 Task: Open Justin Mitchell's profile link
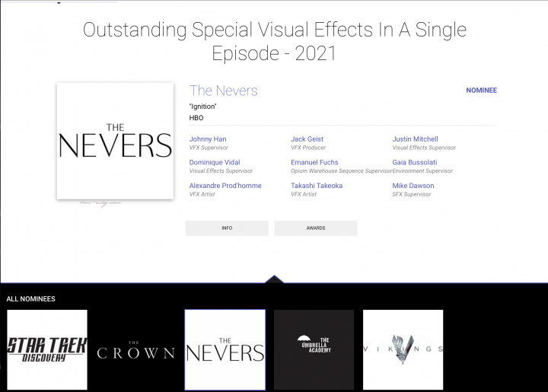415,139
